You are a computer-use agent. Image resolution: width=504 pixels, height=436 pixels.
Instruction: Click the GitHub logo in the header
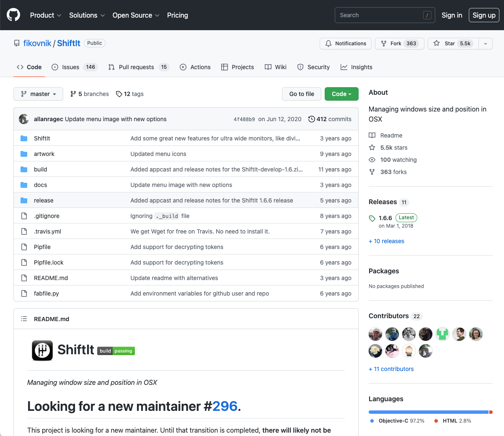(x=13, y=15)
